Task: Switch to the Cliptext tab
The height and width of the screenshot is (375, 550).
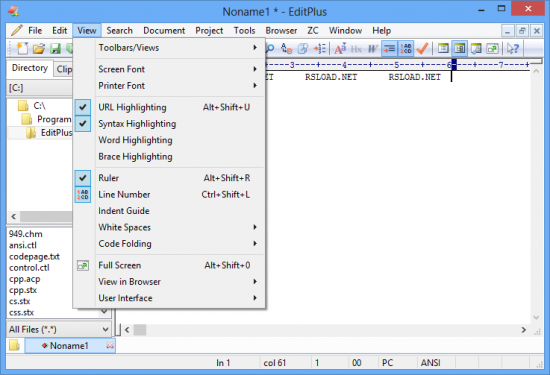Action: tap(64, 69)
